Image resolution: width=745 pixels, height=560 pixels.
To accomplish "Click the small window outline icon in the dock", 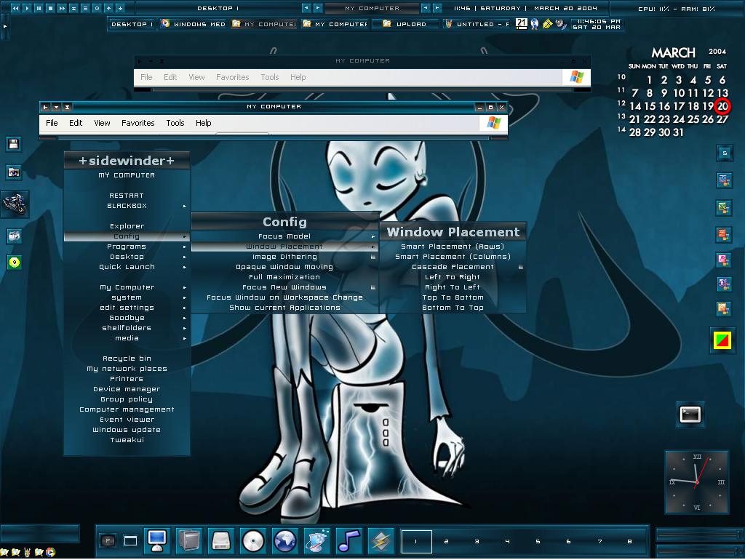I will point(131,540).
